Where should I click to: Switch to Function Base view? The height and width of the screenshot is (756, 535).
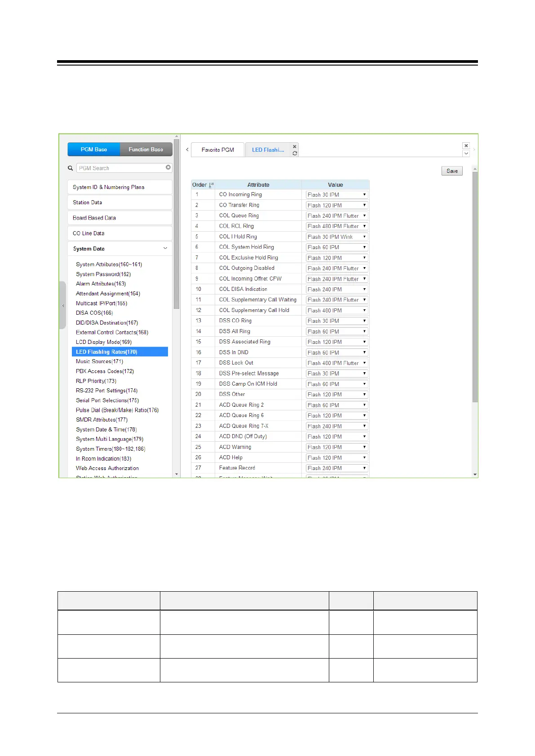tap(146, 149)
